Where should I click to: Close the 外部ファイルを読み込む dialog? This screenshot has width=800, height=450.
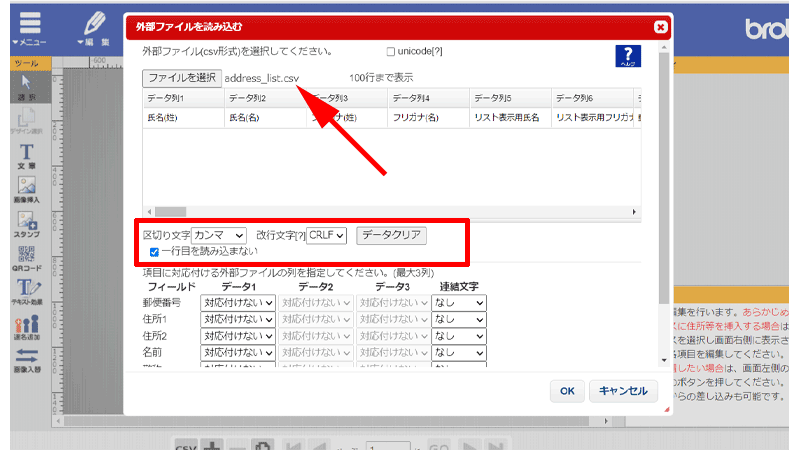[x=660, y=27]
